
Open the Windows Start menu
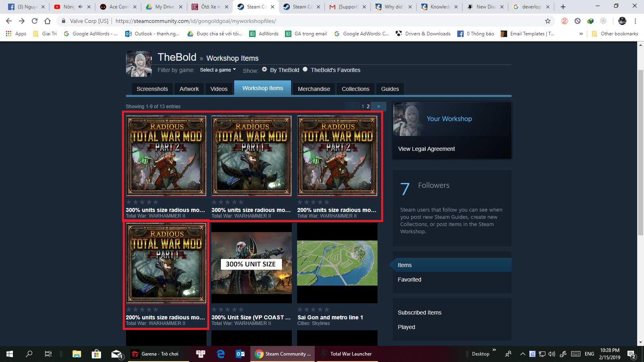point(10,354)
